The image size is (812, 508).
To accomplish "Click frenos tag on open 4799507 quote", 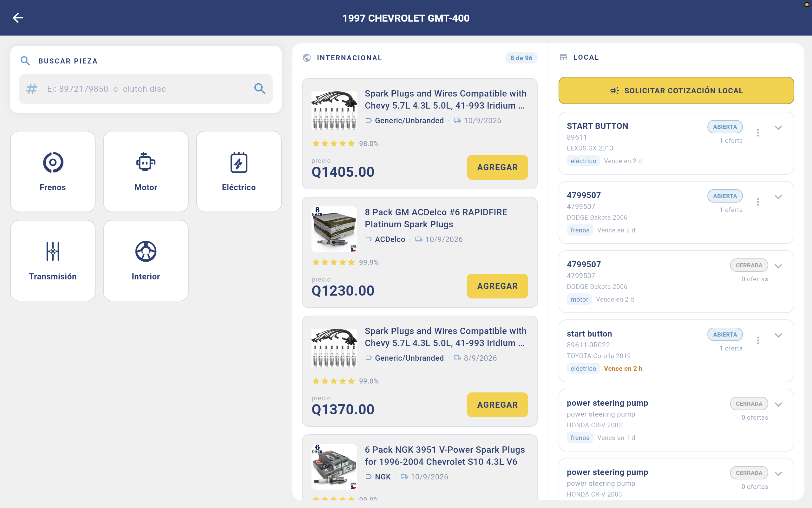I will (580, 230).
